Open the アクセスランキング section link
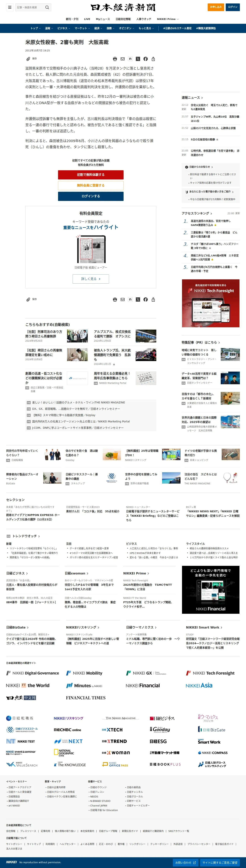 tap(197, 214)
